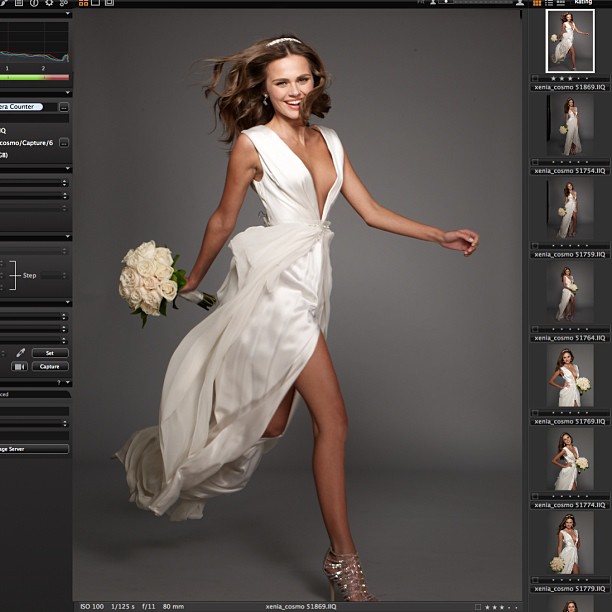Open the Rating sort menu in browser
Screen dimensions: 612x612
584,3
